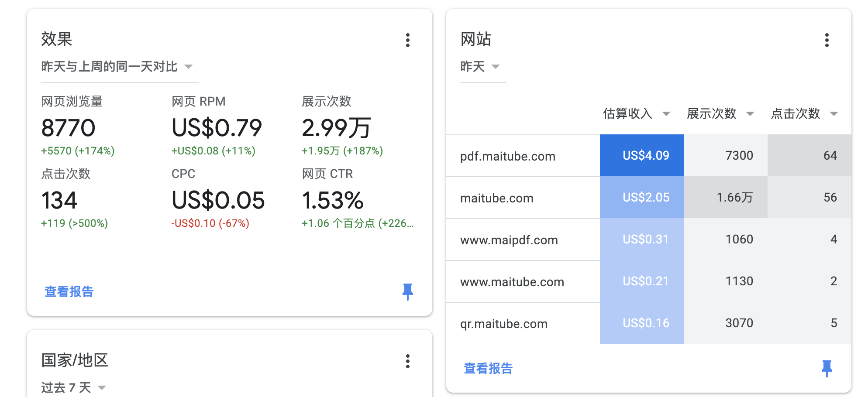Click the US$0.21 estimated revenue cell
This screenshot has width=868, height=397.
[x=642, y=281]
